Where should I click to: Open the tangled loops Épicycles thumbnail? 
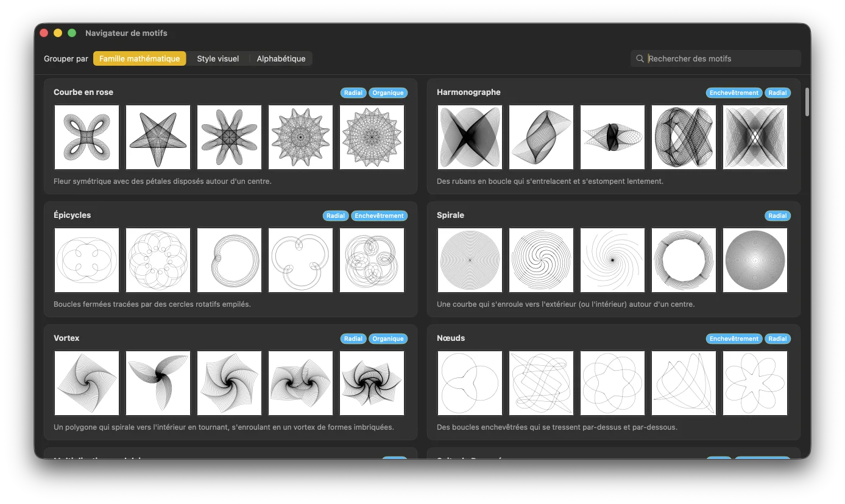[x=372, y=261]
